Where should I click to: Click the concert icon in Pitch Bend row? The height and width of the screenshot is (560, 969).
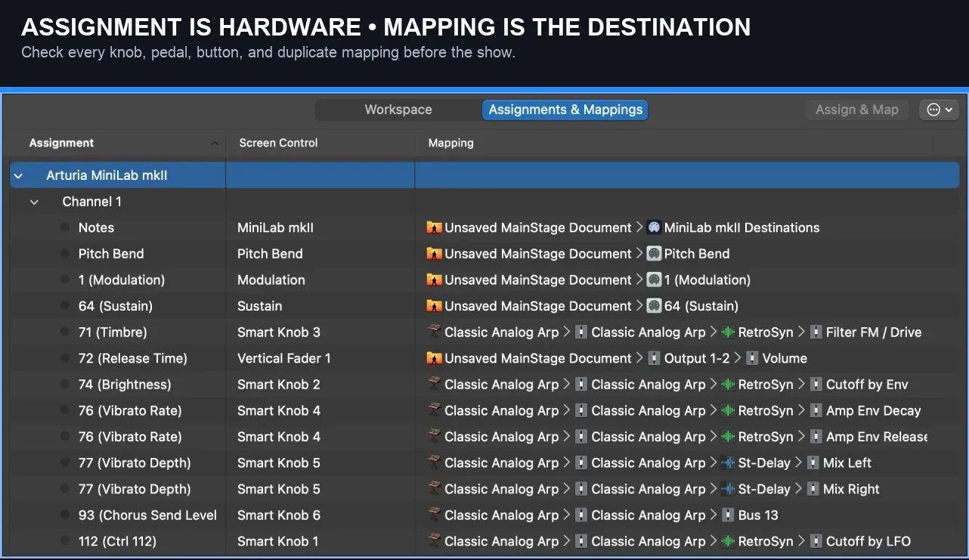point(434,254)
